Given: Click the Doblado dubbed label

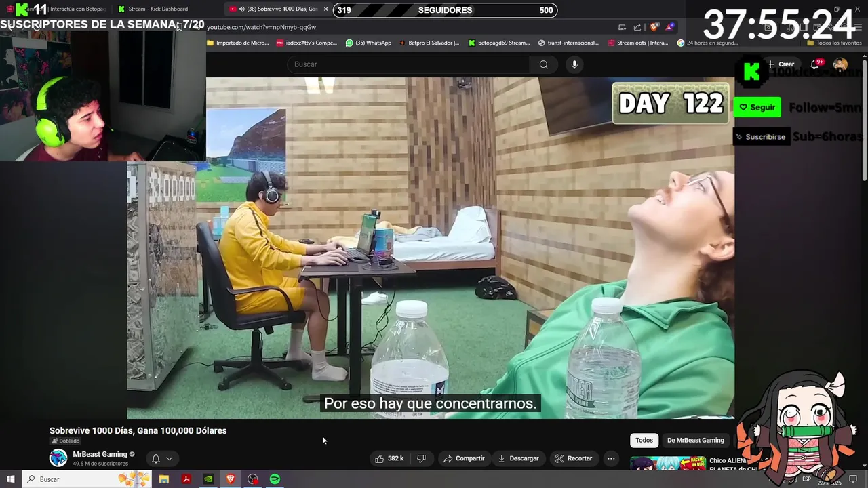Looking at the screenshot, I should pos(65,441).
